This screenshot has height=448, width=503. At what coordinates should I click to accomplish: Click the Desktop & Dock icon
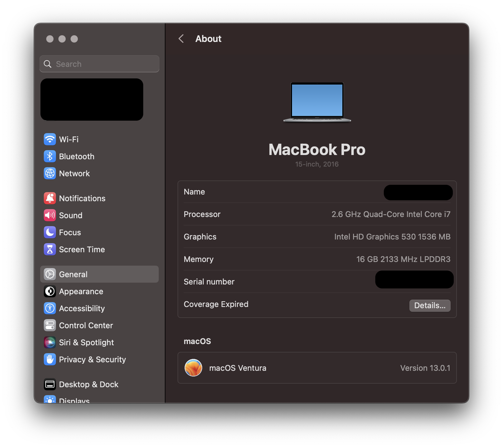tap(50, 384)
